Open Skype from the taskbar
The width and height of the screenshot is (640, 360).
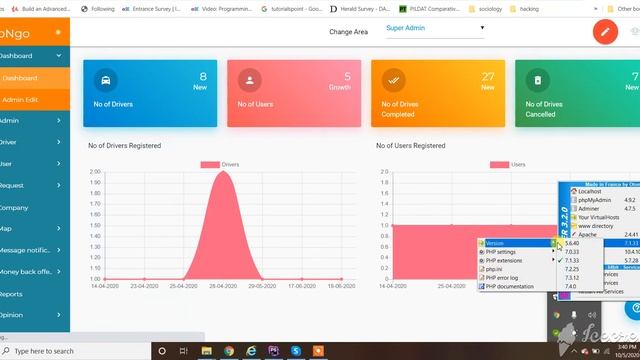pyautogui.click(x=296, y=351)
